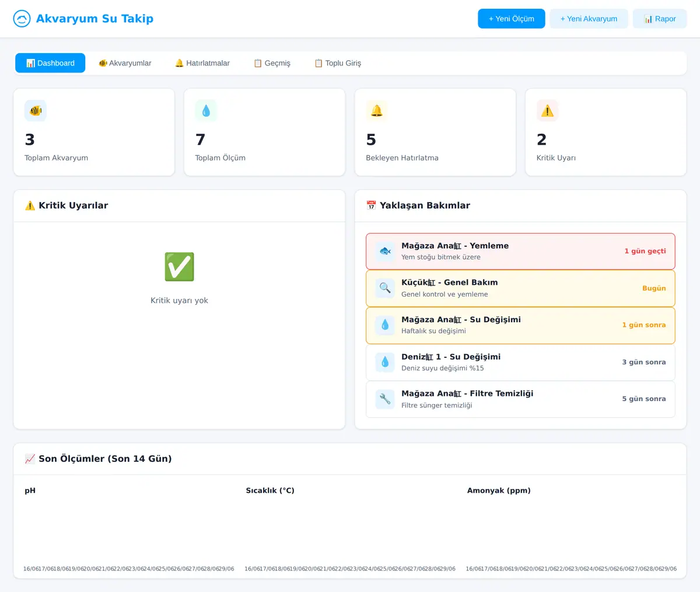Switch to the Hatırlatmalar tab
The image size is (700, 592).
(x=202, y=63)
